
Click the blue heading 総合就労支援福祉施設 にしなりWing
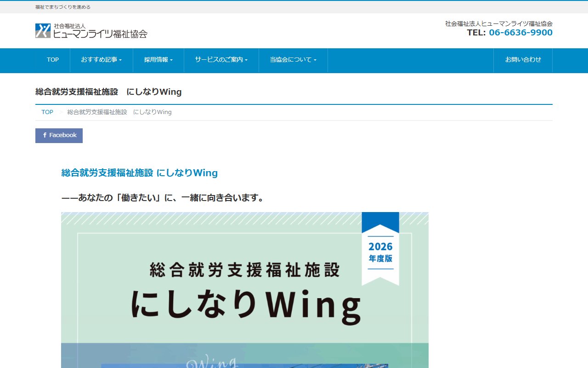(139, 173)
